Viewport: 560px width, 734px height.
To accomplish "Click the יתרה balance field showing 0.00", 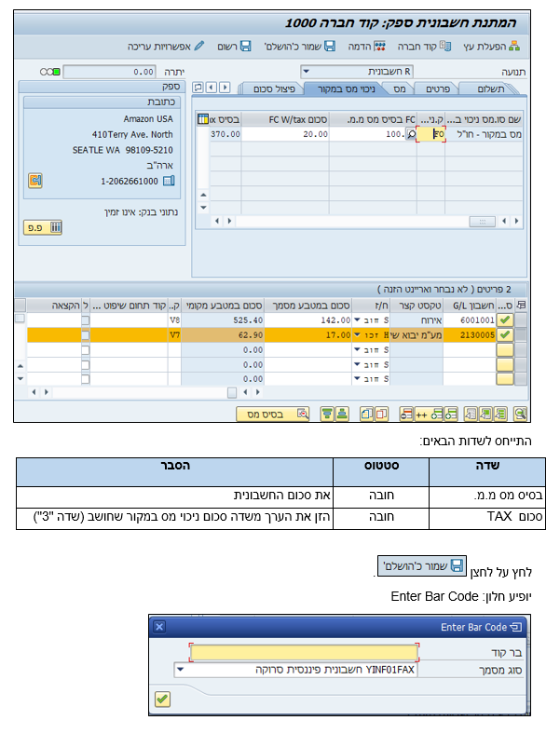I will click(x=109, y=72).
